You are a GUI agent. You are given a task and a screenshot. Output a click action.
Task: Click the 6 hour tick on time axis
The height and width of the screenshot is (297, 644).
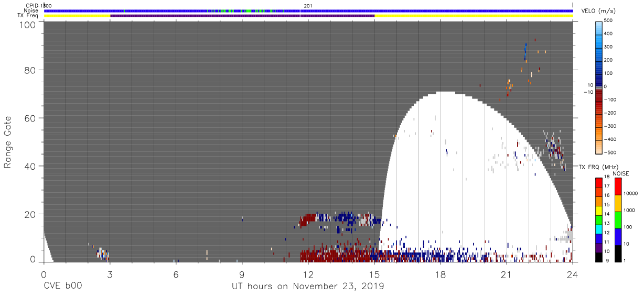click(176, 274)
